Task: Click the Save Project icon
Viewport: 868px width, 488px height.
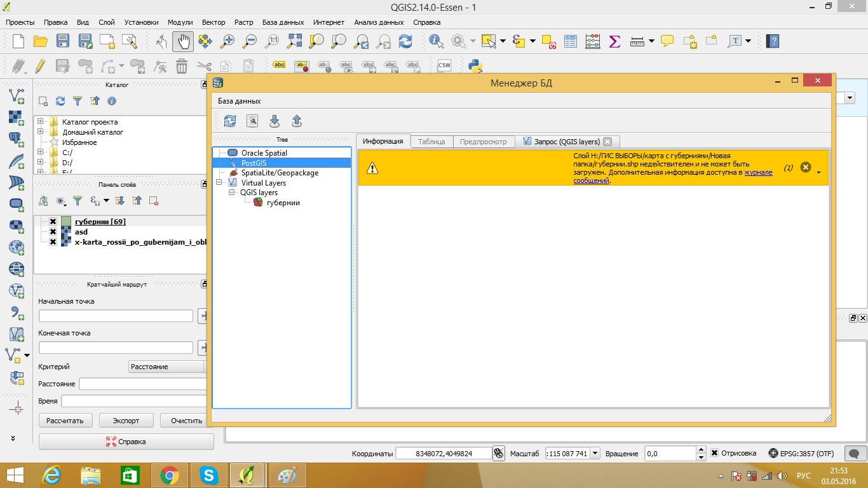Action: point(62,41)
